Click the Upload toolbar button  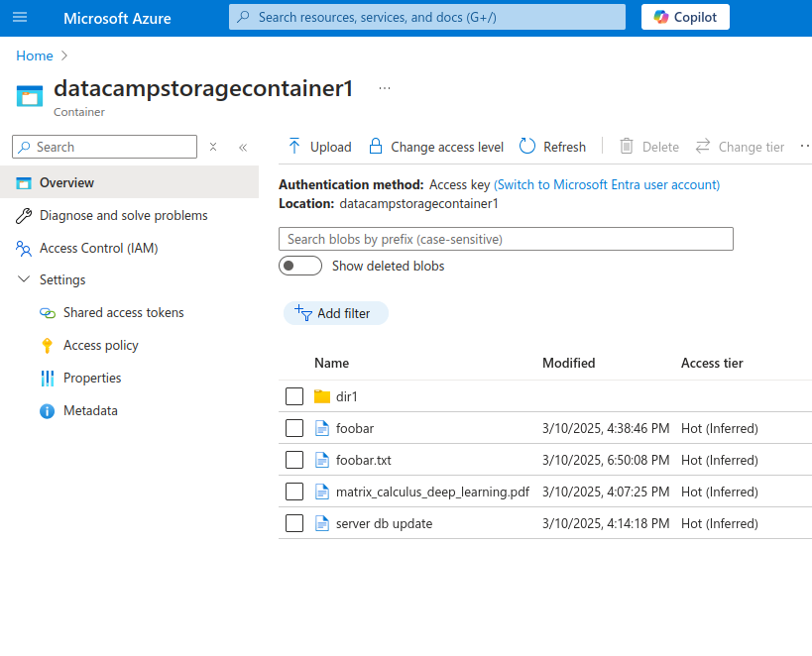(x=319, y=147)
